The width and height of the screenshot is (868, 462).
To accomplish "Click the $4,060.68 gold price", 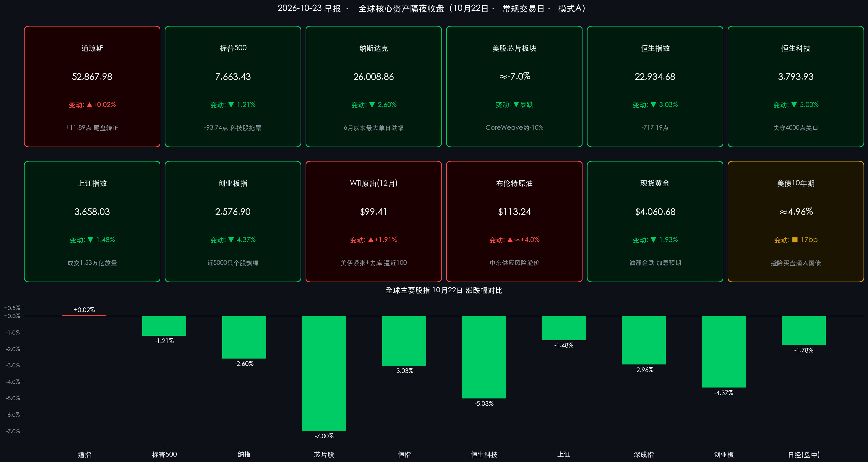I will (x=655, y=212).
